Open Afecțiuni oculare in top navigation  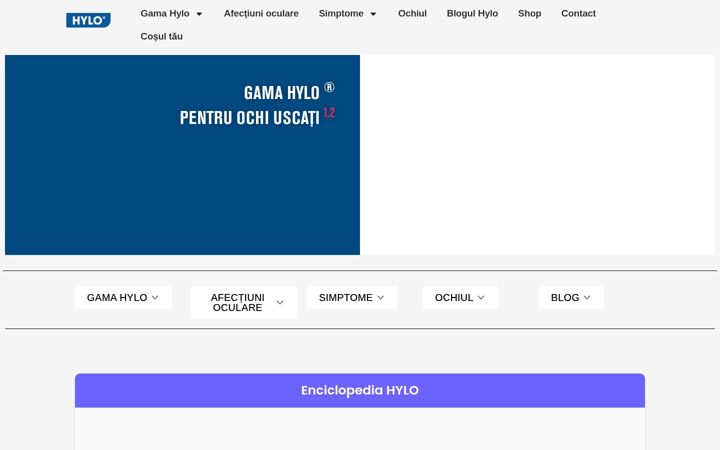(261, 14)
